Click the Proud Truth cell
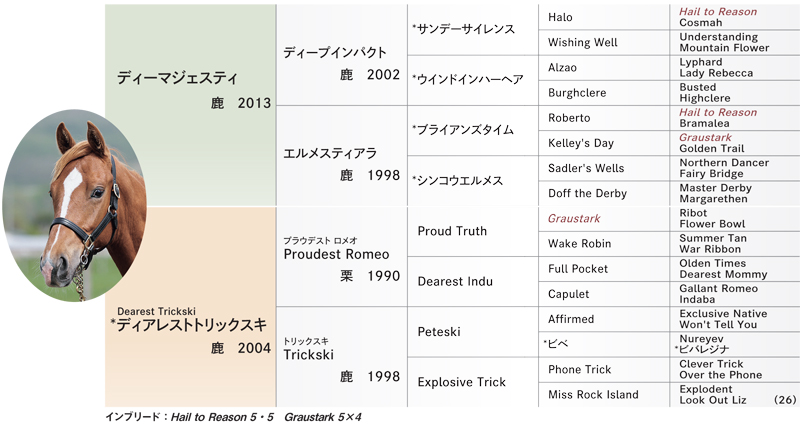This screenshot has width=800, height=425. tap(473, 231)
